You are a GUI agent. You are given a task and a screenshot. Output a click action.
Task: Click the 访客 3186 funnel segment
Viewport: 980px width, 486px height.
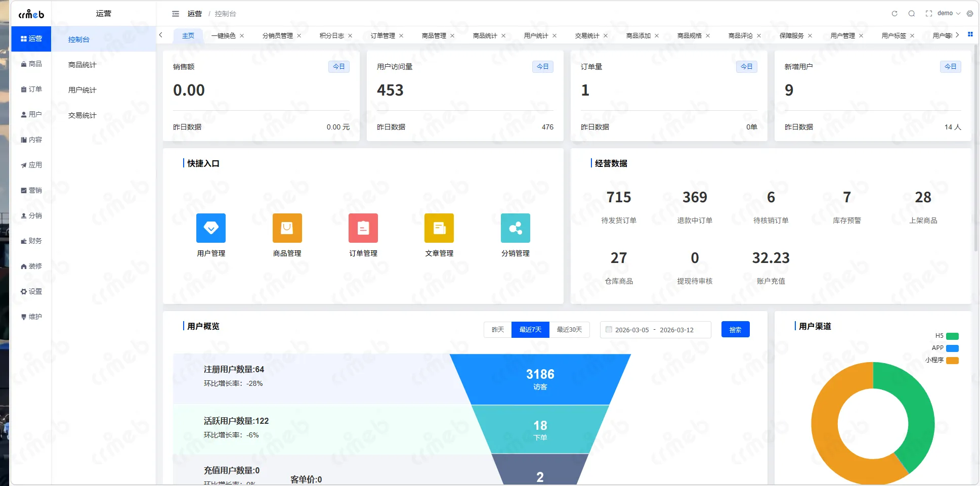540,379
